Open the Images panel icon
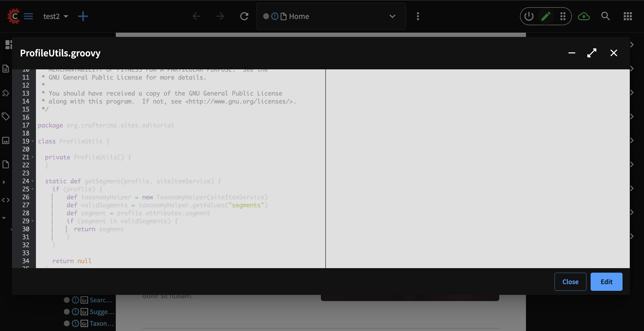 coord(6,140)
